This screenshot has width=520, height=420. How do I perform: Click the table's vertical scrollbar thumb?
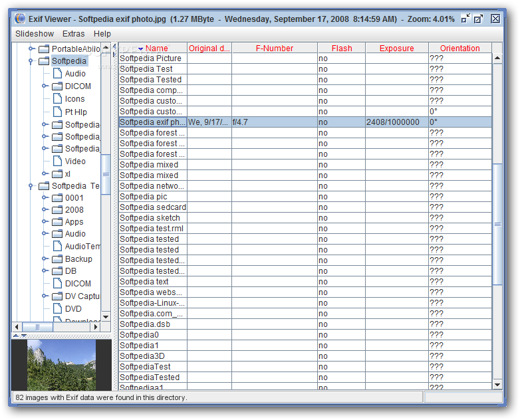(497, 224)
